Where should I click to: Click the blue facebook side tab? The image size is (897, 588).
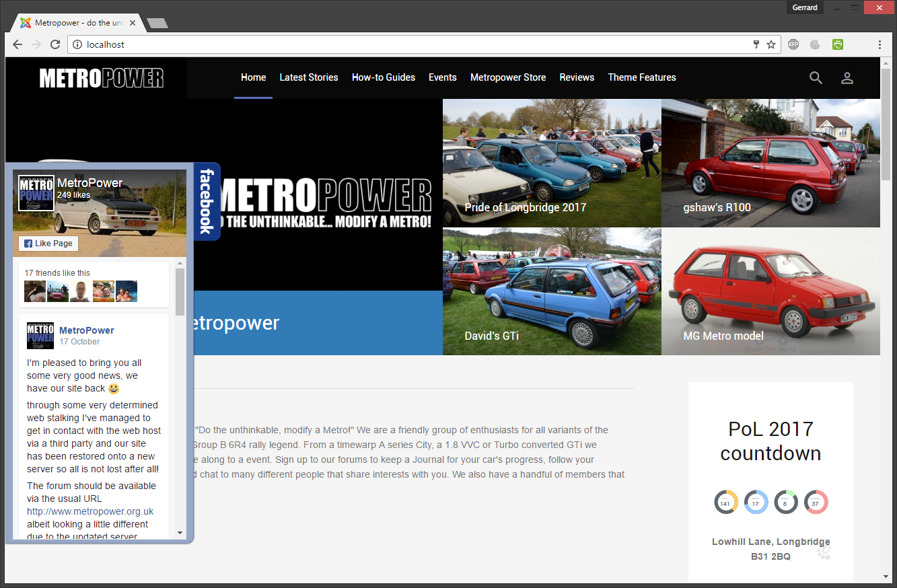click(207, 201)
